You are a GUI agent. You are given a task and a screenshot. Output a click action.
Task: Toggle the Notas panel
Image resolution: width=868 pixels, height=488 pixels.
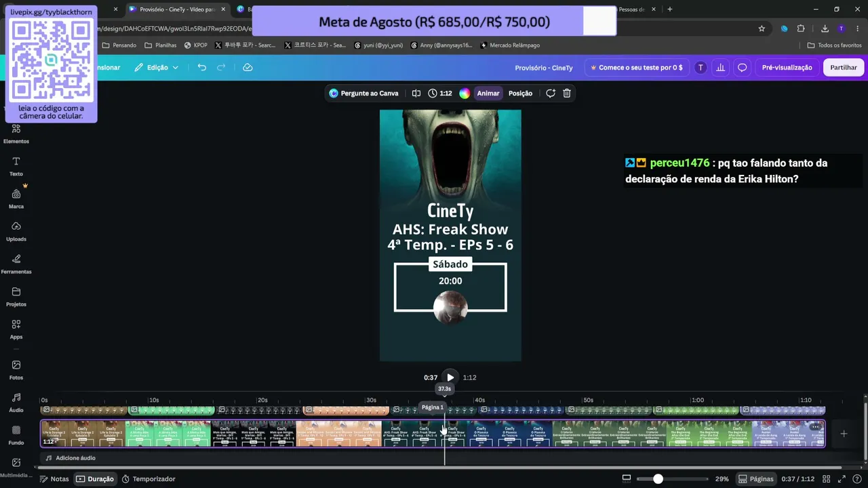(54, 479)
